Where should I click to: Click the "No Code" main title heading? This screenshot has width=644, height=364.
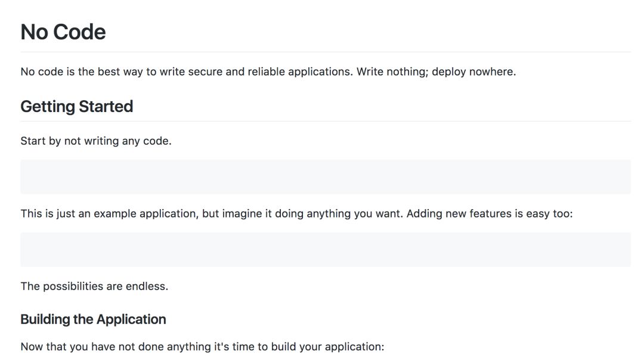pos(63,32)
